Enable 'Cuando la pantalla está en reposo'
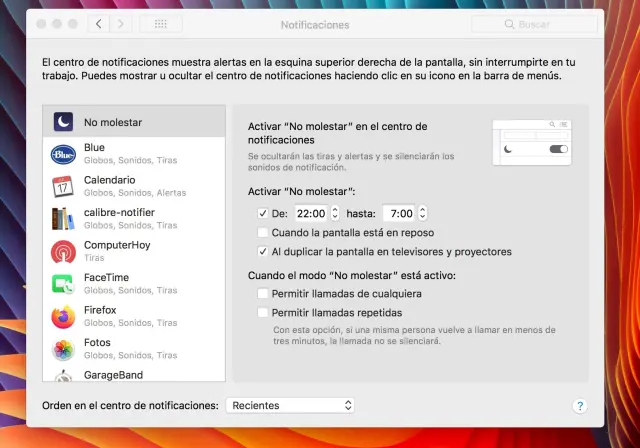640x448 pixels. 263,232
